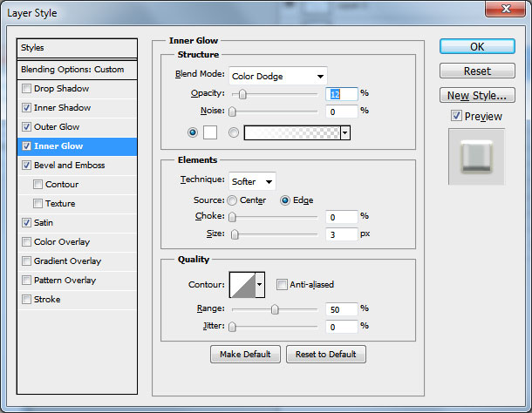Click the Make Default button
This screenshot has height=413, width=532.
pyautogui.click(x=245, y=355)
